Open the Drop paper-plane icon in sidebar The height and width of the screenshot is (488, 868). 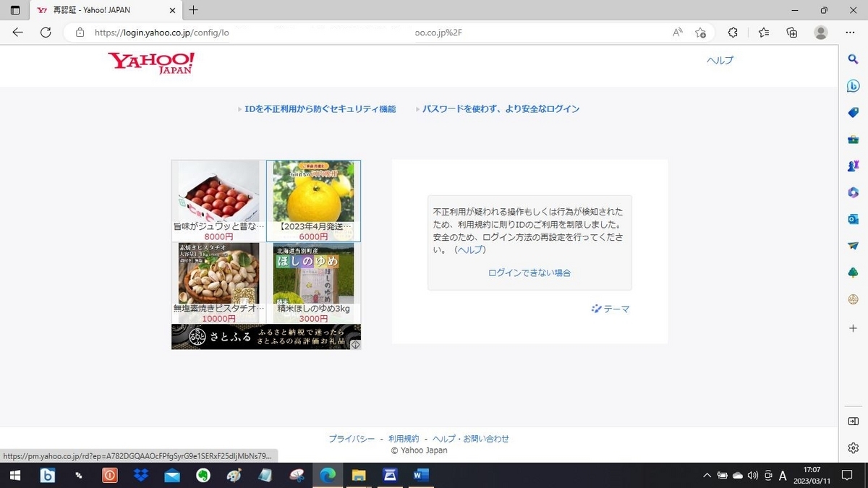pos(853,246)
